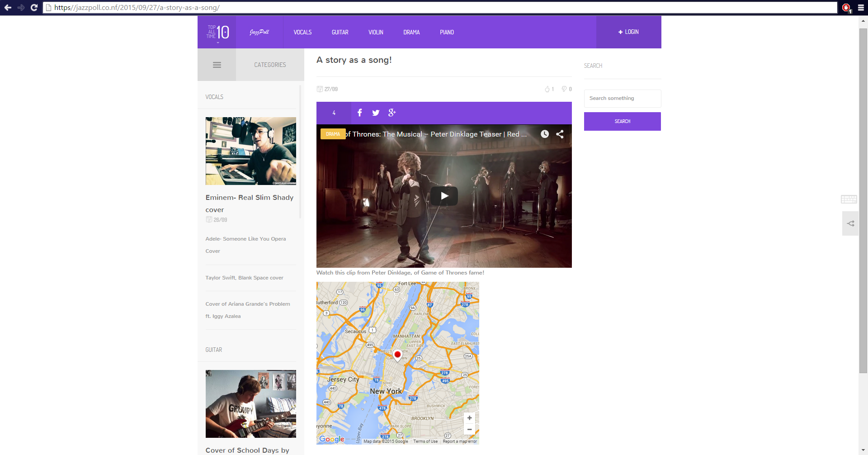The height and width of the screenshot is (455, 868).
Task: Click Report a map error
Action: (x=460, y=441)
